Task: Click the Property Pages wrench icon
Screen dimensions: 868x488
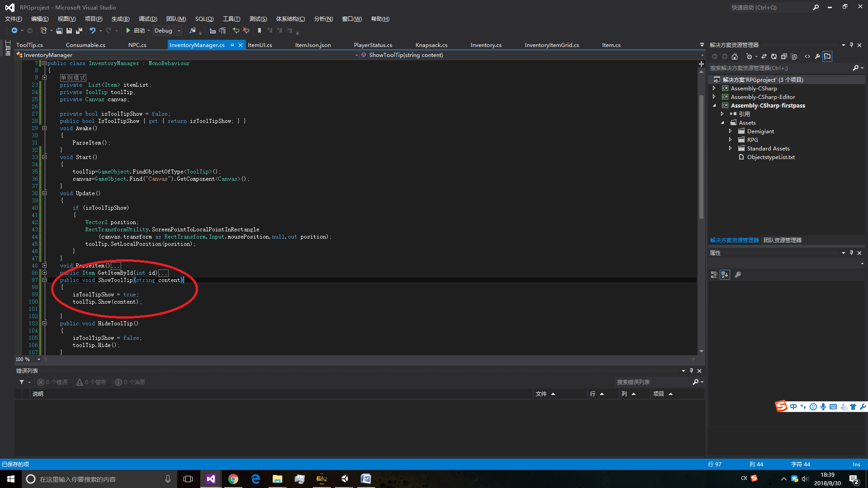Action: 738,275
